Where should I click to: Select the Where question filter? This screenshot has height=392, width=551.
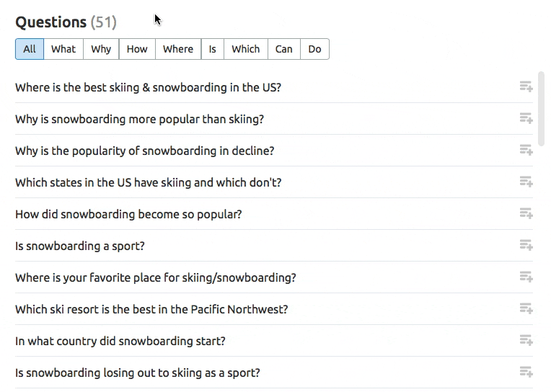coord(178,49)
